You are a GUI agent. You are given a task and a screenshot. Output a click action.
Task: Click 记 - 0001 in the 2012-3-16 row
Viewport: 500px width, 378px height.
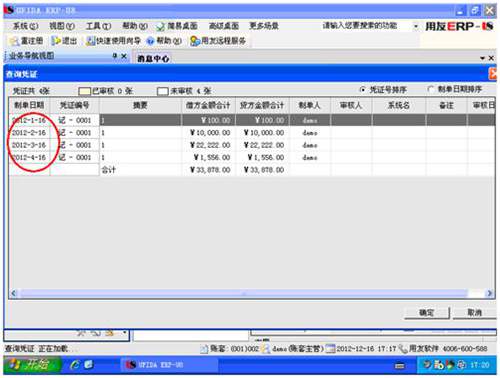[75, 145]
